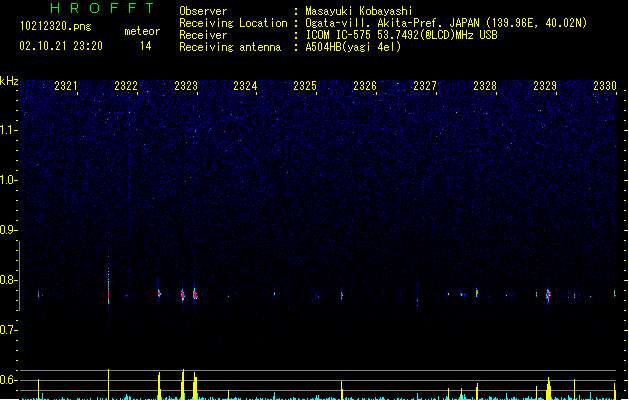The width and height of the screenshot is (629, 400).
Task: Click the bright meteor echo cluster at 2329
Action: coord(548,295)
